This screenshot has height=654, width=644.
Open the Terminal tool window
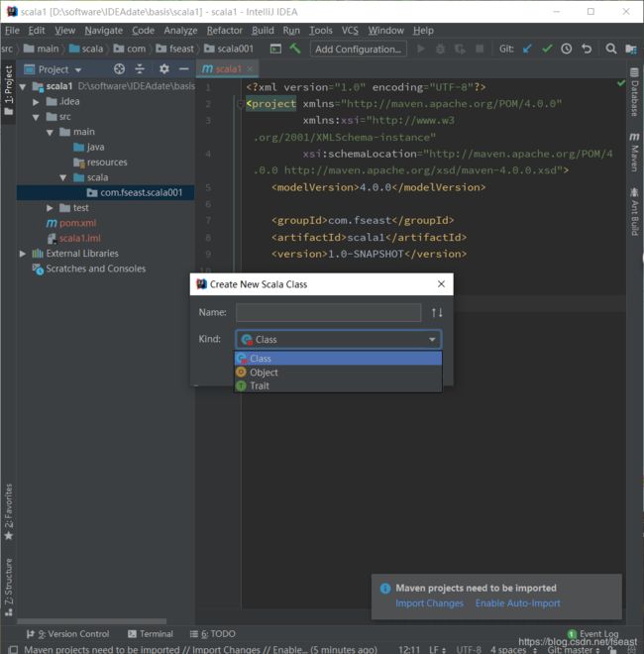pos(151,634)
